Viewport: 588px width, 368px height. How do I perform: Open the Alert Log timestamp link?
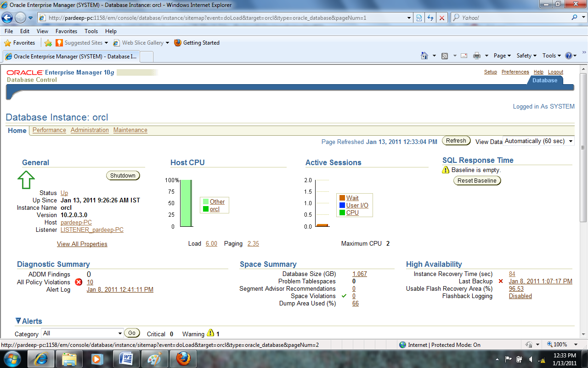tap(120, 290)
